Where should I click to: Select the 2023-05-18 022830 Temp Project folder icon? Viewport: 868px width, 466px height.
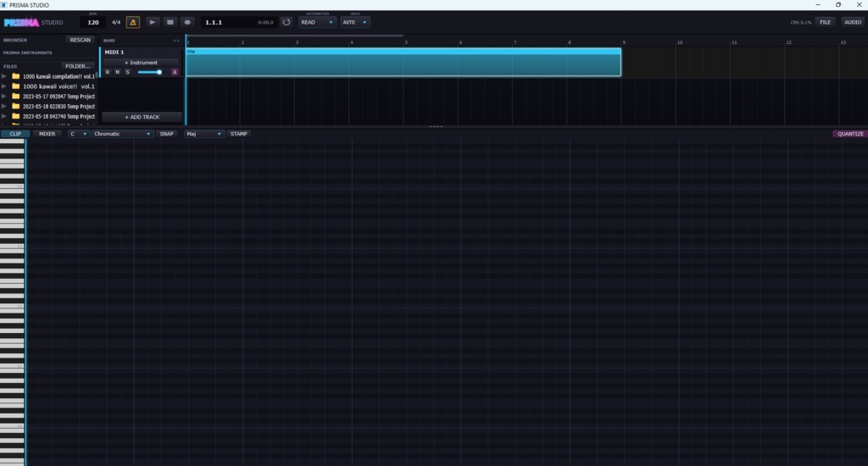[x=16, y=106]
